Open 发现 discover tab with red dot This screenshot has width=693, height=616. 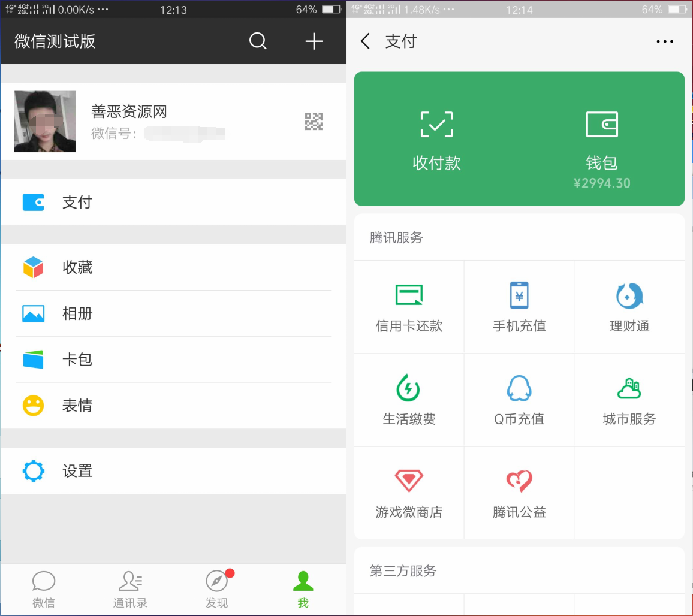pyautogui.click(x=217, y=589)
